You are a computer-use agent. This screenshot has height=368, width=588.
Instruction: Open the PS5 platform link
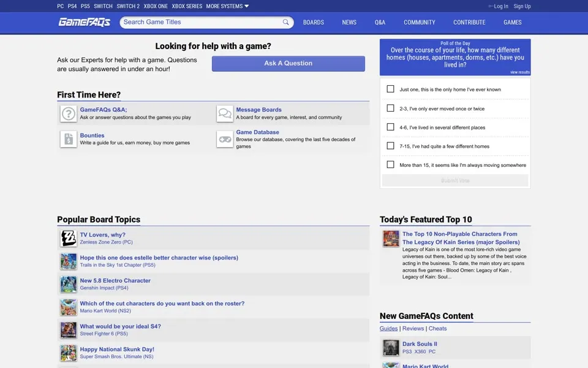(85, 6)
